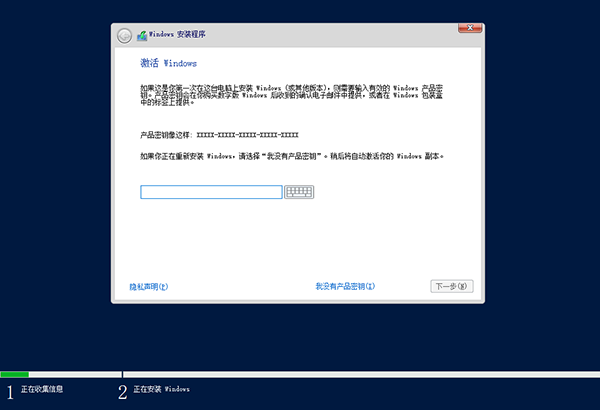This screenshot has width=600, height=410.
Task: Focus the product key input field
Action: (x=211, y=192)
